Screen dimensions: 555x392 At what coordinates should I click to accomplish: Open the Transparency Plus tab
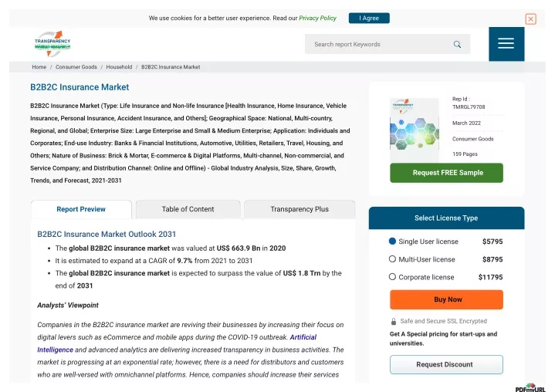coord(299,209)
